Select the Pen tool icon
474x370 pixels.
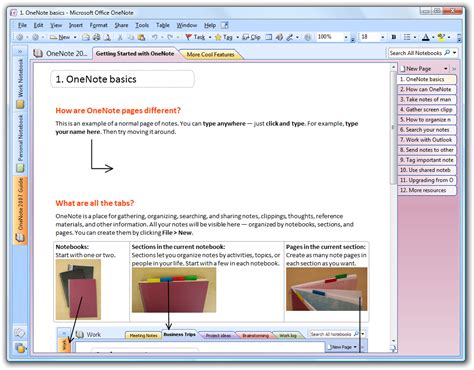[289, 37]
